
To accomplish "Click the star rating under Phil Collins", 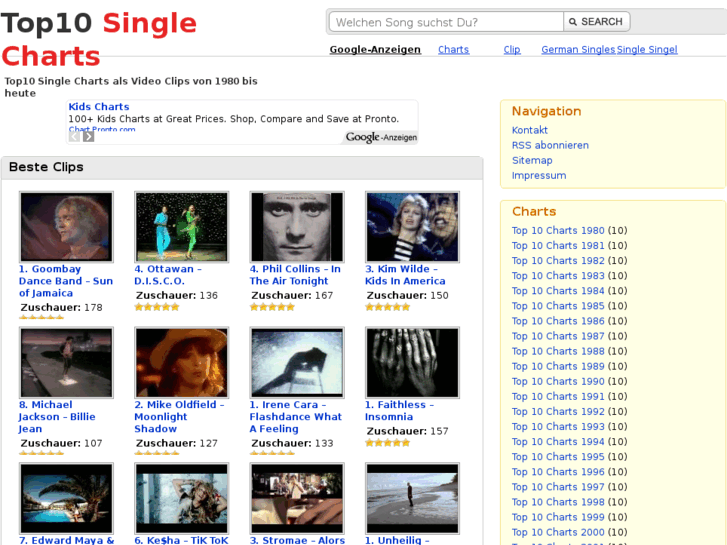I will point(272,307).
